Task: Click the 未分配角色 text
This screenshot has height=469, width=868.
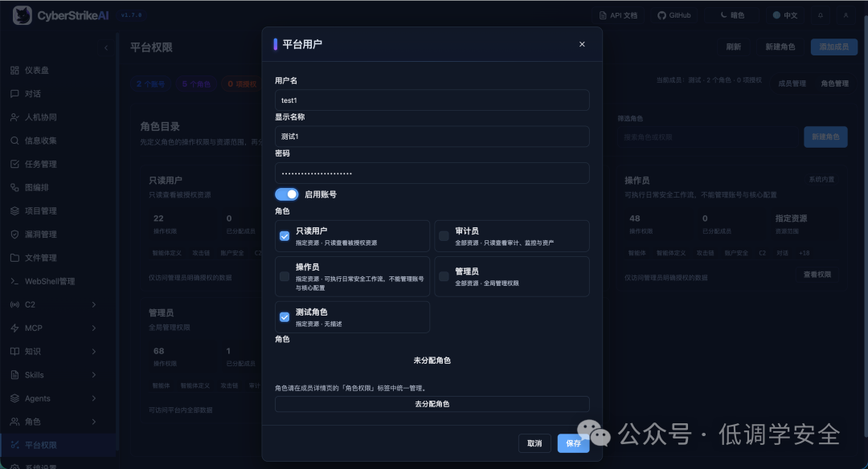Action: pyautogui.click(x=432, y=361)
